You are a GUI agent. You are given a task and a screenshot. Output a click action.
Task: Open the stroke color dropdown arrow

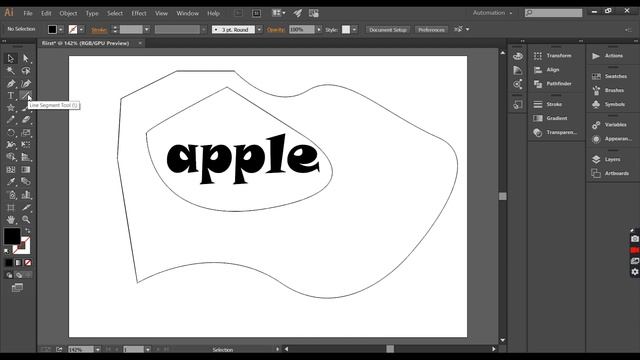click(x=82, y=29)
